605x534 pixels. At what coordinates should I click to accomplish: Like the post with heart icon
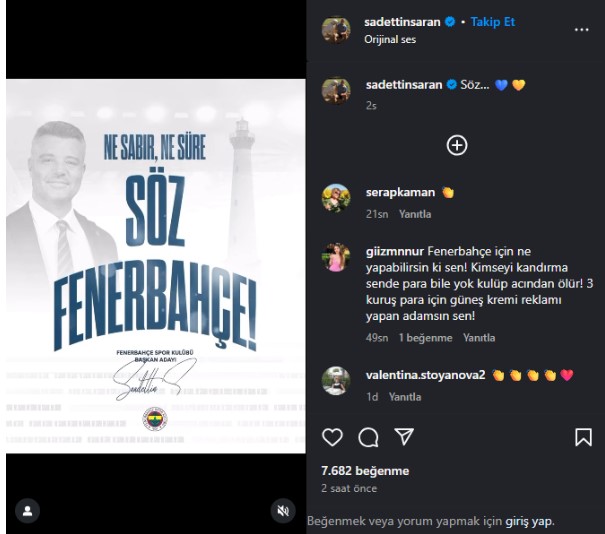pyautogui.click(x=332, y=437)
